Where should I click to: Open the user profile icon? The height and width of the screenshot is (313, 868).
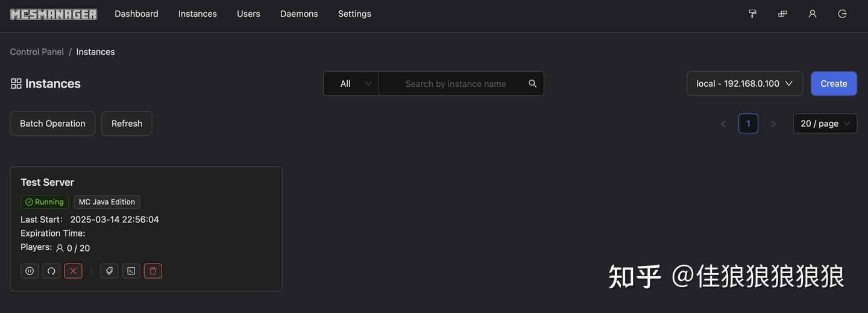813,14
